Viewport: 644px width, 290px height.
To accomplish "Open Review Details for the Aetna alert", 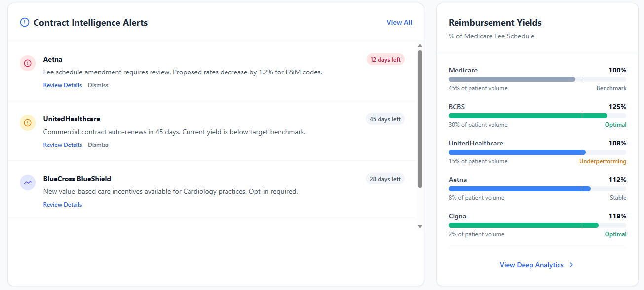I will tap(63, 85).
